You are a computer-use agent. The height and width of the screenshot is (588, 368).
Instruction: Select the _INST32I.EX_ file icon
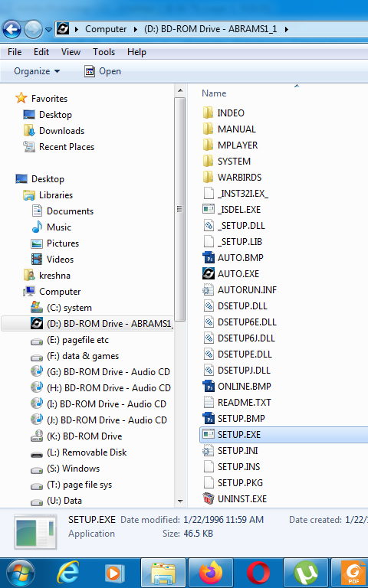coord(208,194)
